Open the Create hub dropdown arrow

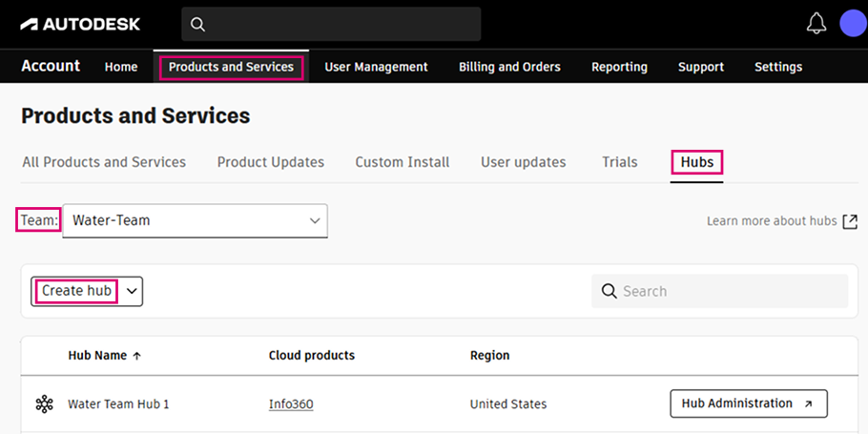click(132, 291)
